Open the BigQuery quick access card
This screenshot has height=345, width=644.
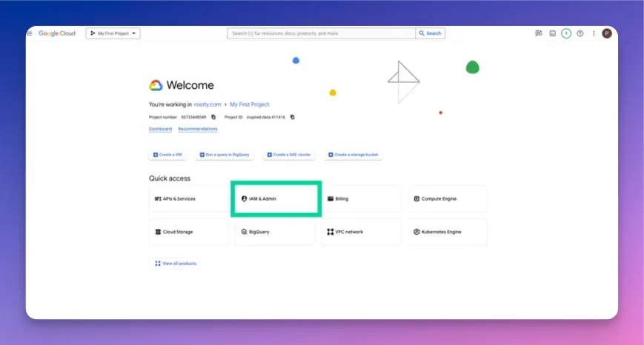(x=275, y=232)
